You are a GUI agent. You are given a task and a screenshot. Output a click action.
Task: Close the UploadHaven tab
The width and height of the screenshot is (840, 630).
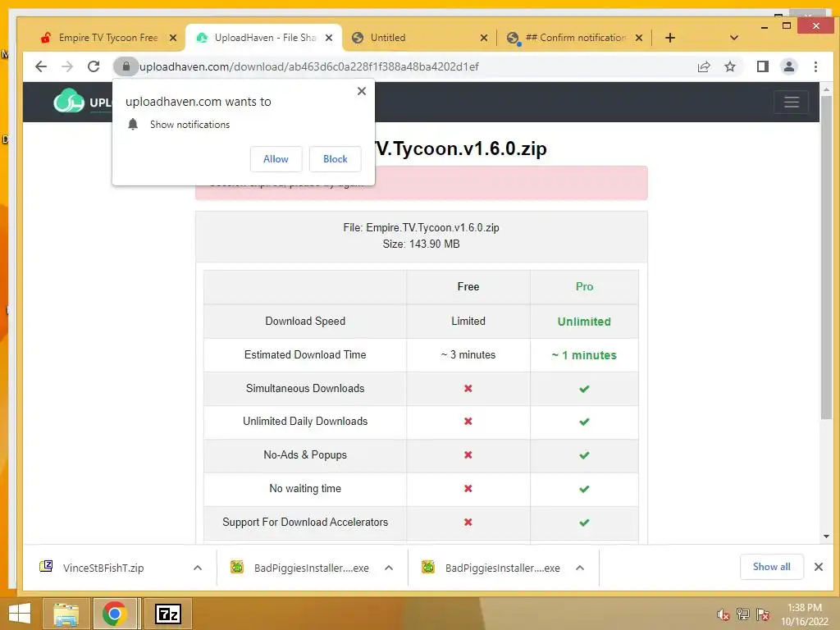coord(329,38)
